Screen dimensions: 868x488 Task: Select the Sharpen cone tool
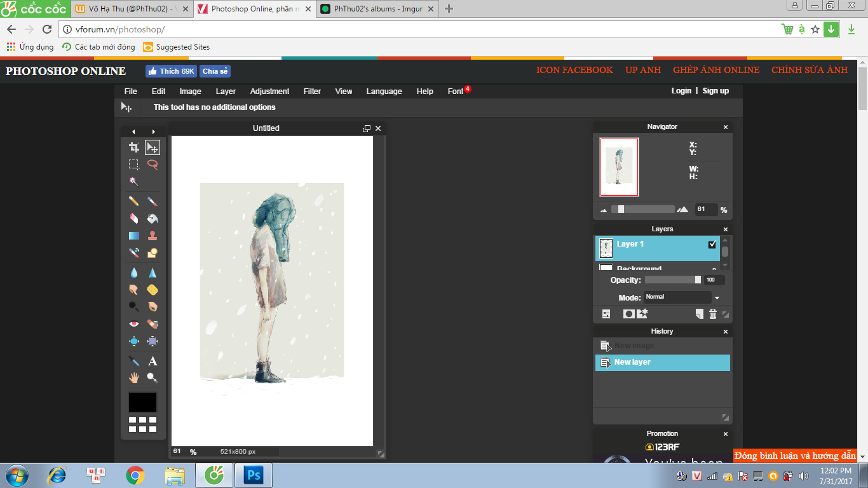click(153, 273)
